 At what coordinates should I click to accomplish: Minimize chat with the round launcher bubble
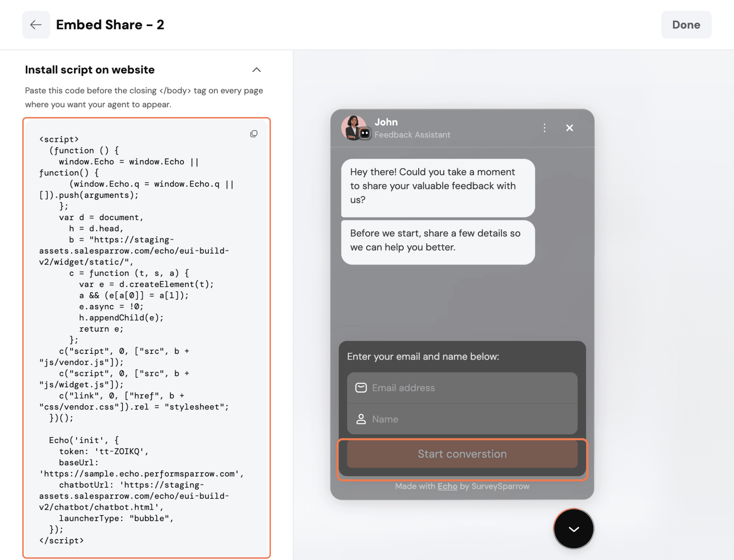click(573, 529)
